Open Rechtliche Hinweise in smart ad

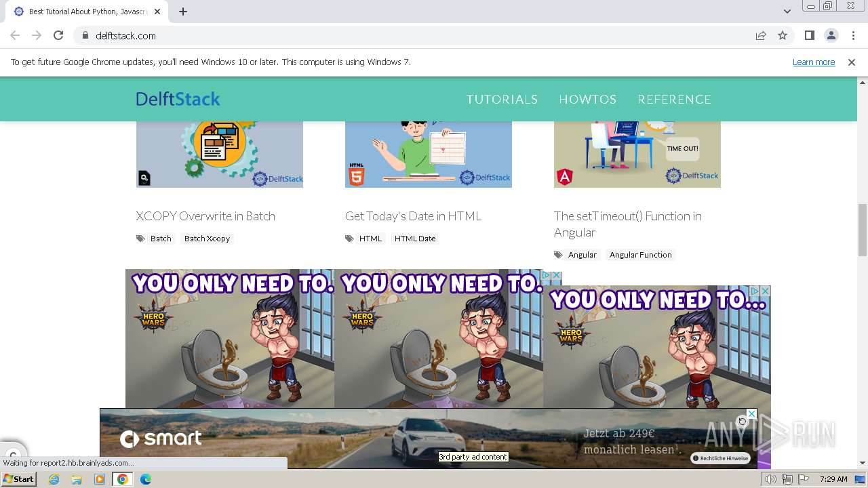point(720,458)
